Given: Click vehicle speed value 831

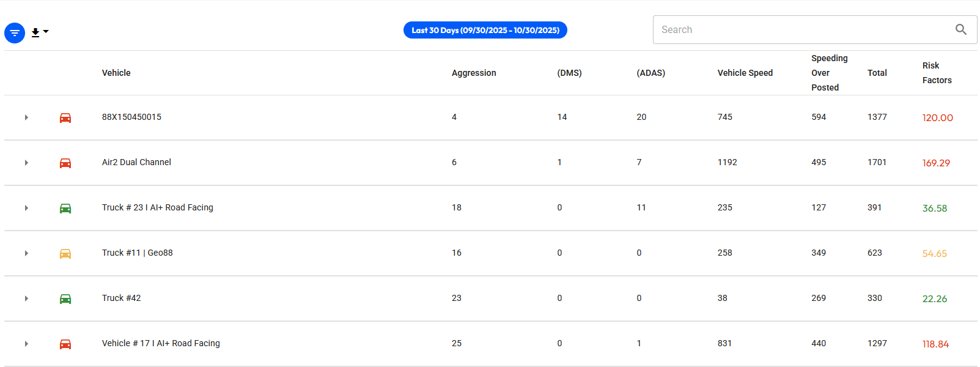Looking at the screenshot, I should (x=724, y=343).
